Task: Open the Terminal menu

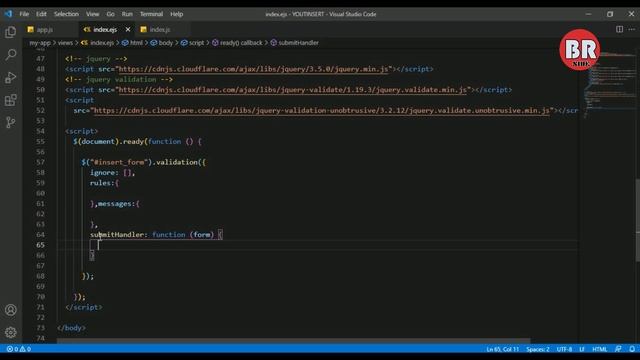Action: pos(151,14)
